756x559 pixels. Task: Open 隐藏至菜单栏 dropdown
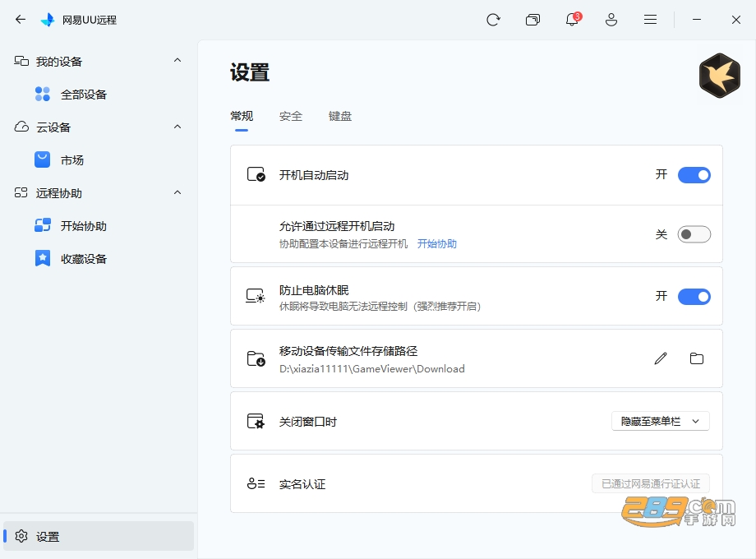(661, 421)
